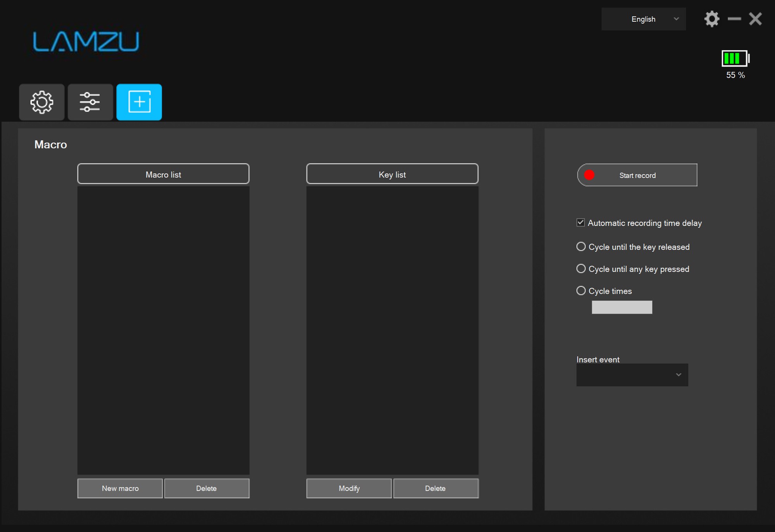Viewport: 775px width, 532px height.
Task: Uncheck Automatic recording time delay
Action: (580, 222)
